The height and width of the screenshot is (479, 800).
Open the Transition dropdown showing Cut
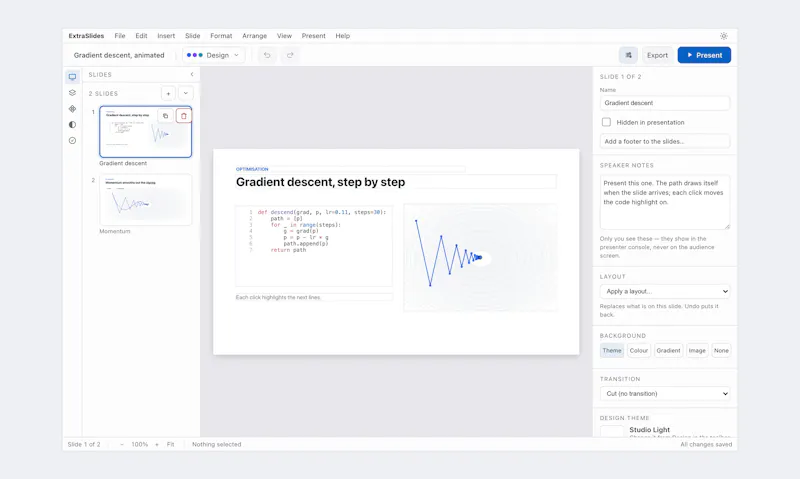[665, 394]
